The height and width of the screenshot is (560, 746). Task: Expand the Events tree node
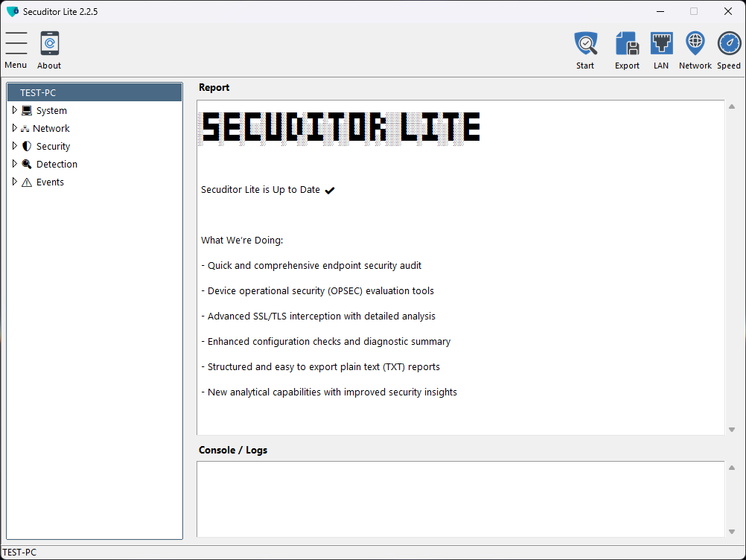[x=14, y=182]
